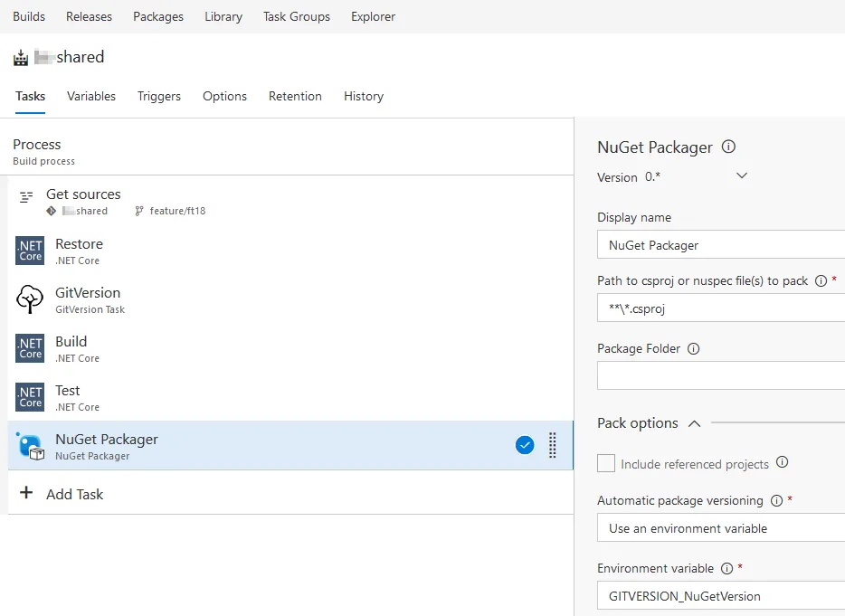Image resolution: width=845 pixels, height=616 pixels.
Task: Click the NuGet Packager task icon
Action: point(30,446)
